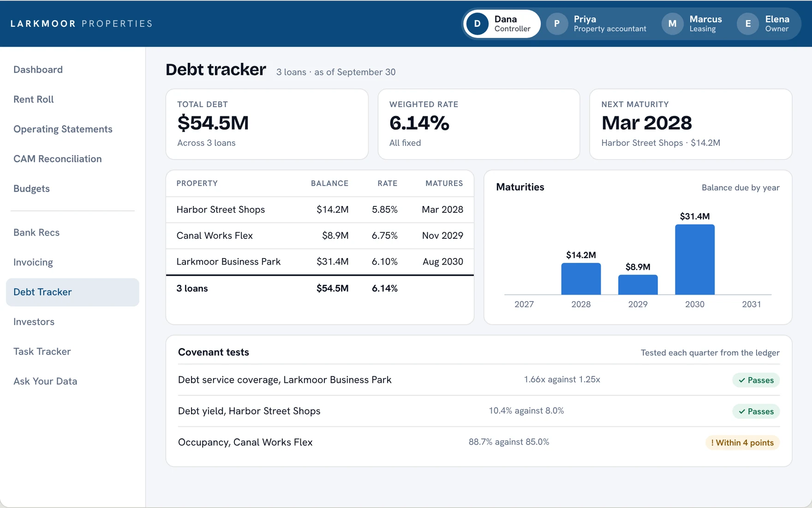
Task: Click "Occupancy, Canal Works Flex" covenant
Action: (x=245, y=442)
